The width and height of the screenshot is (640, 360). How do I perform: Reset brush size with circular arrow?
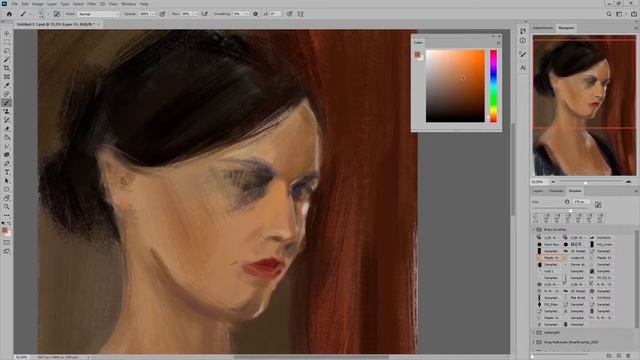click(x=567, y=202)
